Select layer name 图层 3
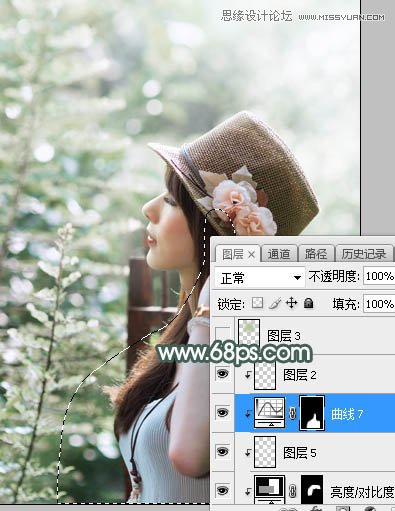The height and width of the screenshot is (511, 395). pos(284,336)
